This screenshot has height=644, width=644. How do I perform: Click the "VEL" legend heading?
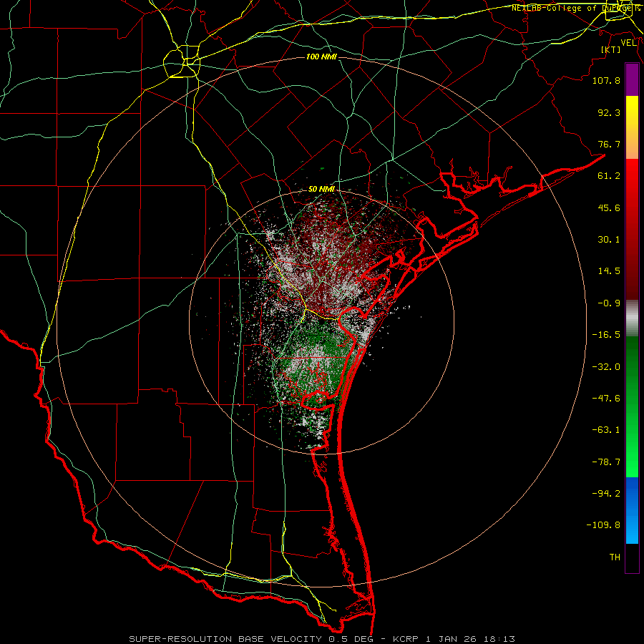click(x=629, y=43)
